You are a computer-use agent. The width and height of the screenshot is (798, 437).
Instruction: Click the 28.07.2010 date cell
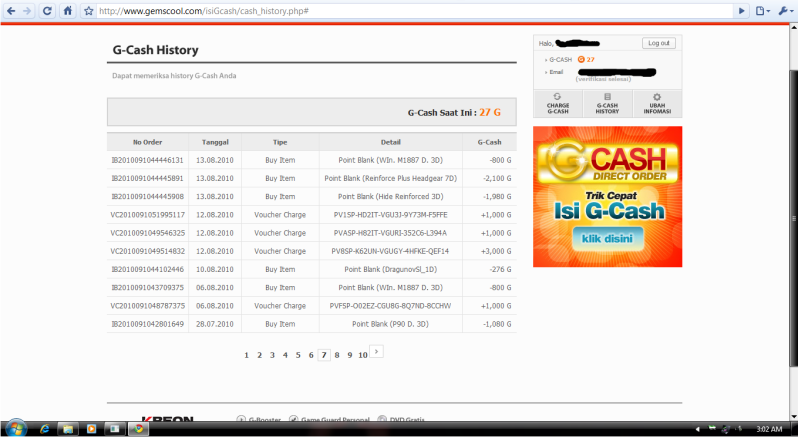pyautogui.click(x=215, y=324)
